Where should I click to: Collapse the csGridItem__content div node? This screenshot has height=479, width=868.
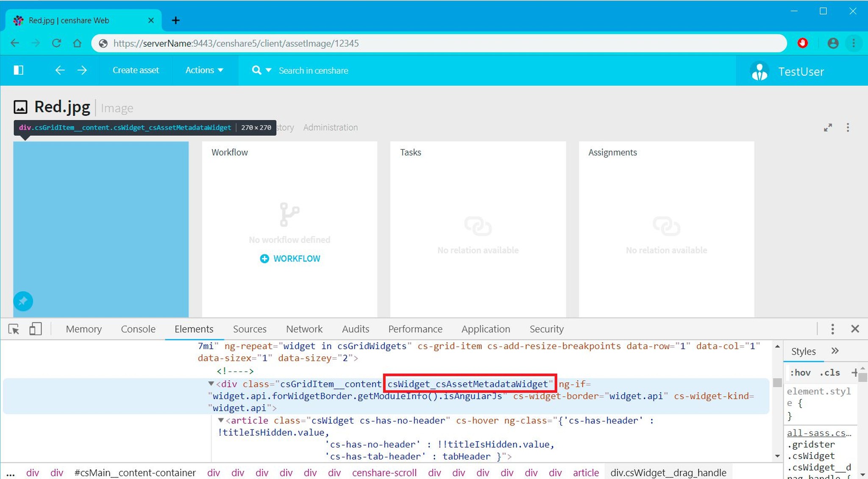pyautogui.click(x=211, y=384)
